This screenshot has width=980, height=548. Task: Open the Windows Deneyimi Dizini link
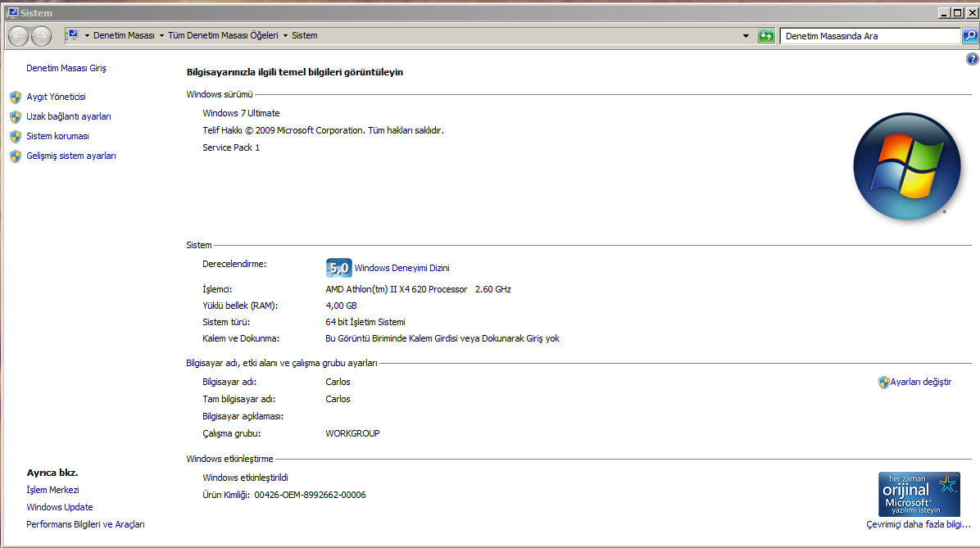pyautogui.click(x=402, y=268)
